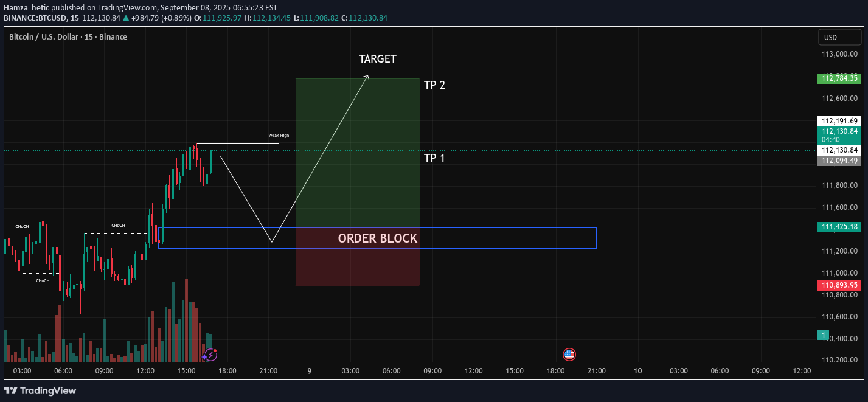This screenshot has height=402, width=868.
Task: Click the H:112,134.45 high value
Action: [267, 18]
